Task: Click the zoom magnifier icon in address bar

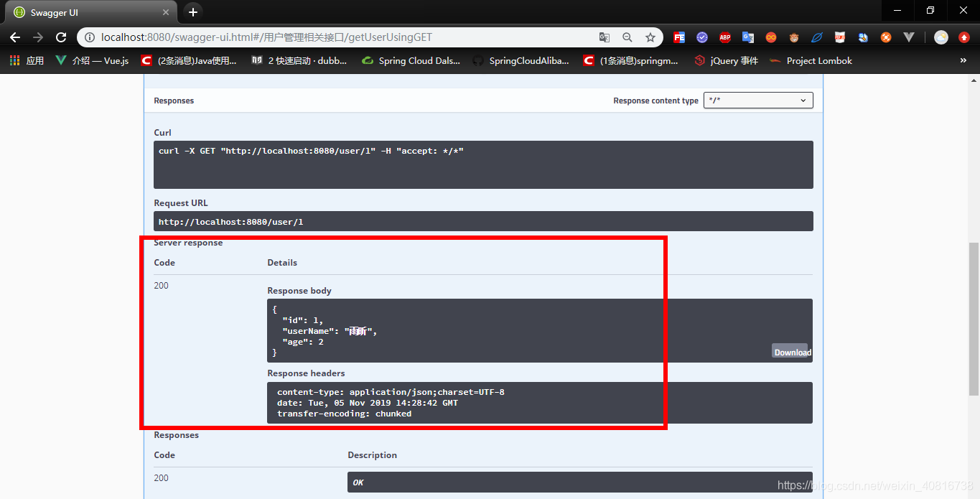Action: [x=627, y=37]
